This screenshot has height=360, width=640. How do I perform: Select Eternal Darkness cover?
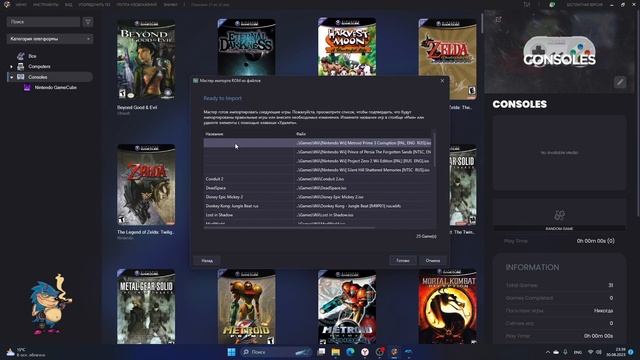tap(247, 47)
